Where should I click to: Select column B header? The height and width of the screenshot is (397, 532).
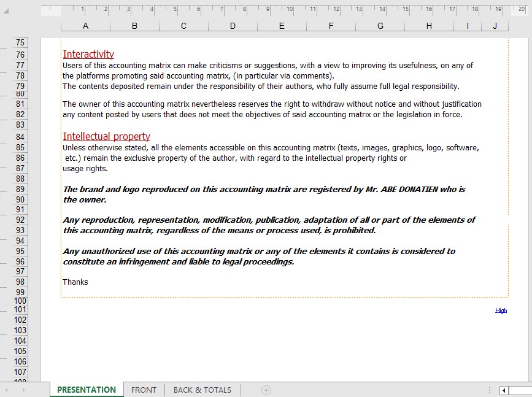tap(135, 26)
